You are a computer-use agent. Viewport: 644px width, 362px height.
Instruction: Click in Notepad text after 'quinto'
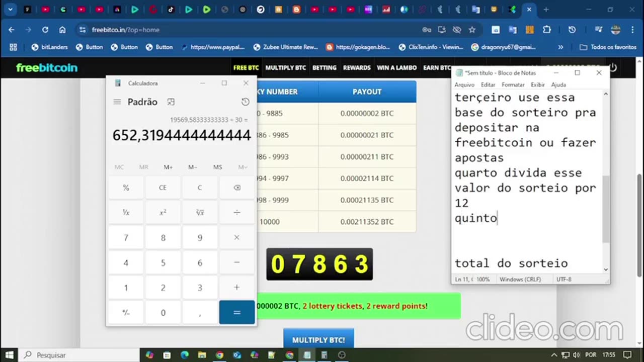498,218
